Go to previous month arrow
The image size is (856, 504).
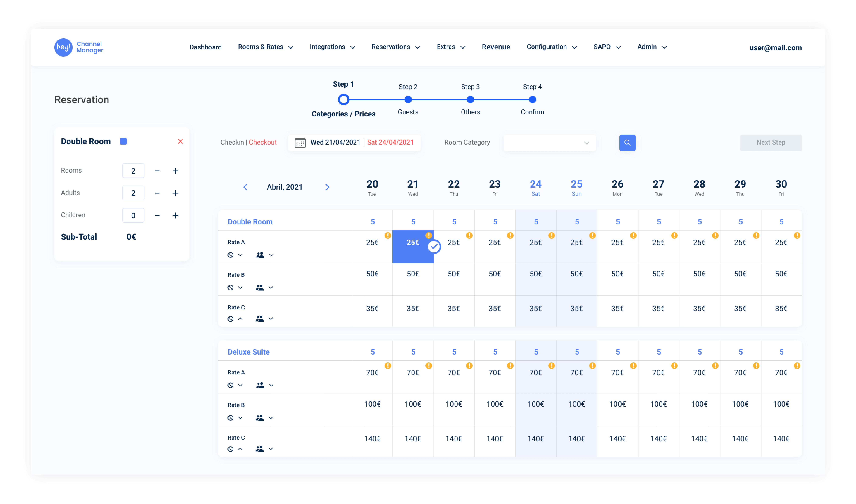click(x=245, y=187)
